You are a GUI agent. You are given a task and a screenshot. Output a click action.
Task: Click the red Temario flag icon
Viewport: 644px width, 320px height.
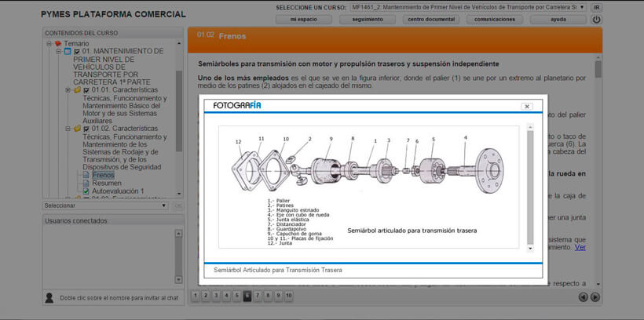(x=57, y=43)
